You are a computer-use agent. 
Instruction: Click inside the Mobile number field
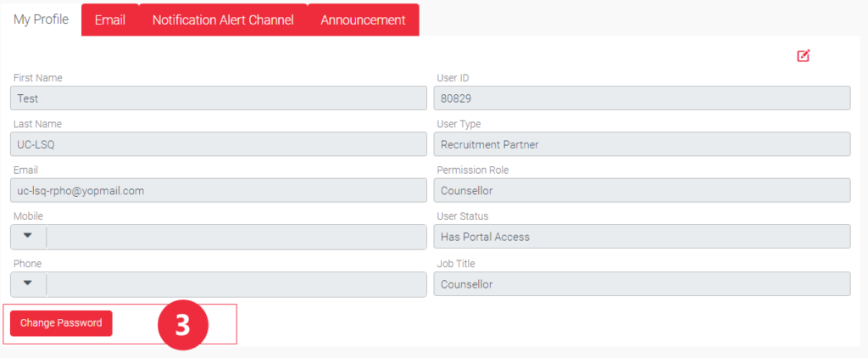click(x=236, y=238)
